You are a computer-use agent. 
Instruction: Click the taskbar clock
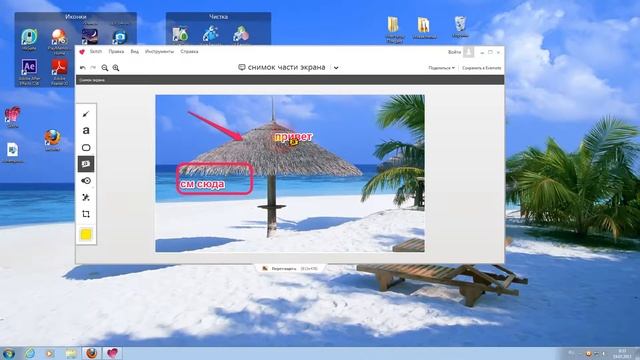622,353
